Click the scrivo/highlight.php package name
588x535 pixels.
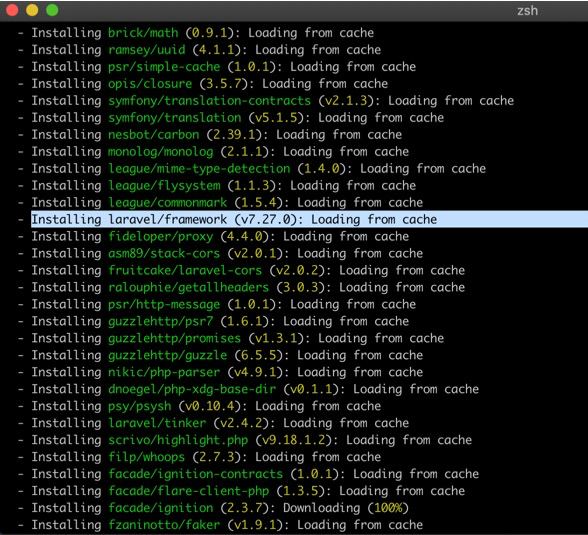pos(178,440)
